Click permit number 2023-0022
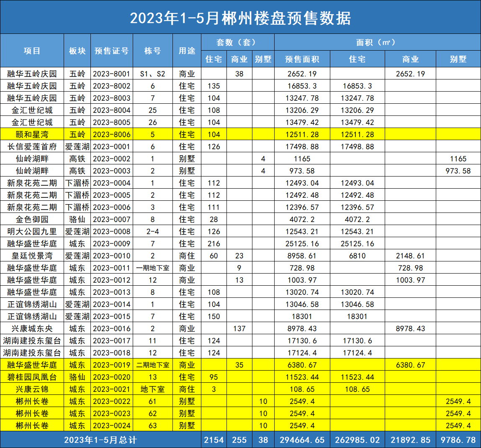The height and width of the screenshot is (448, 481). (112, 402)
